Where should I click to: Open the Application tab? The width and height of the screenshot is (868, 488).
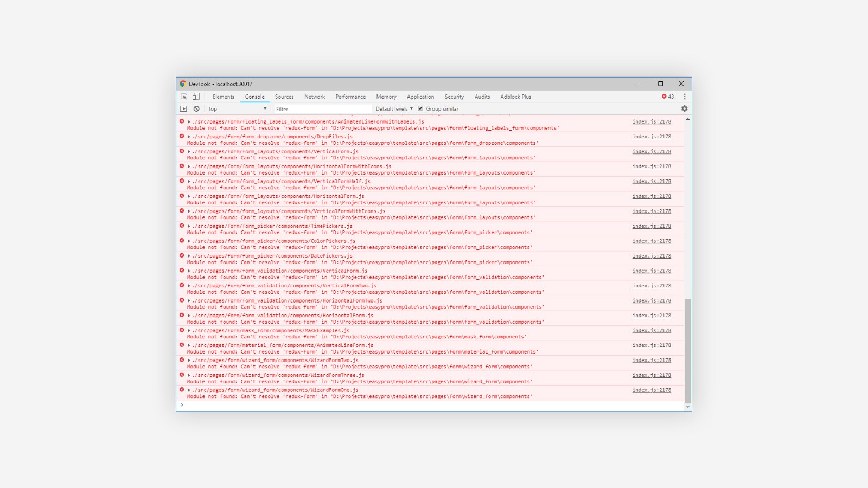click(420, 97)
